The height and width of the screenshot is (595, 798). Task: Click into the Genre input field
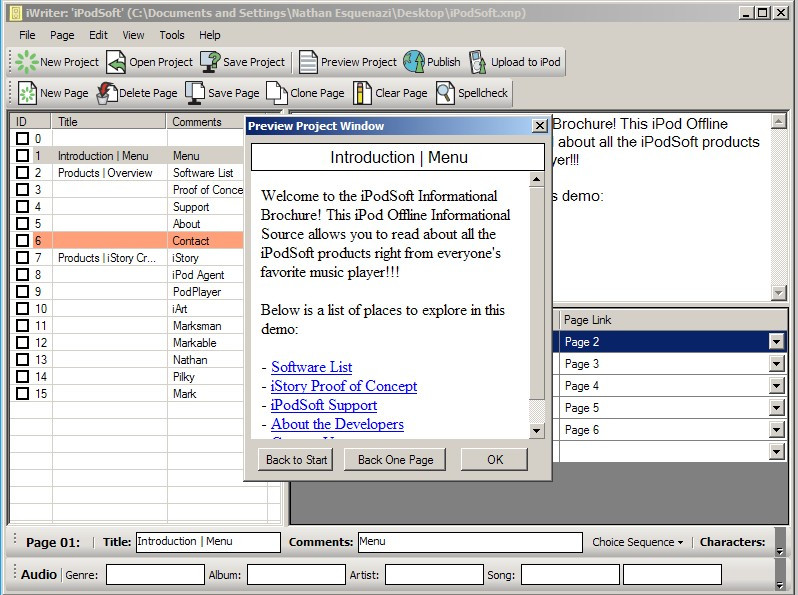coord(155,575)
